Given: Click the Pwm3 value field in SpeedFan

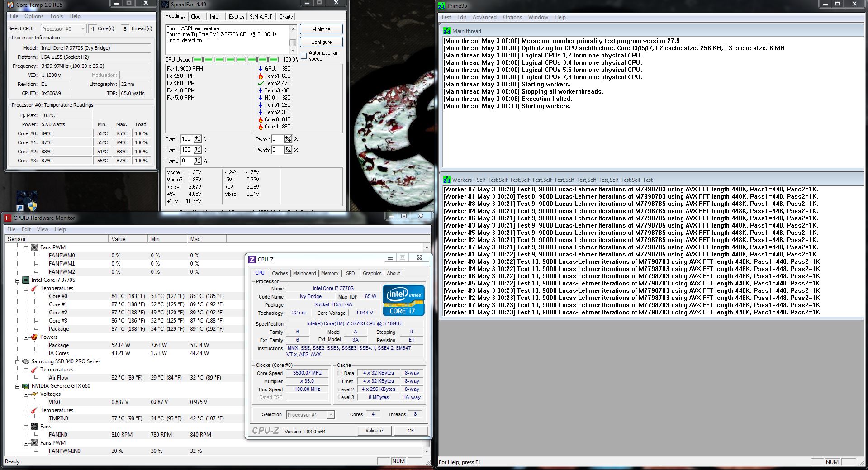Looking at the screenshot, I should pyautogui.click(x=186, y=161).
